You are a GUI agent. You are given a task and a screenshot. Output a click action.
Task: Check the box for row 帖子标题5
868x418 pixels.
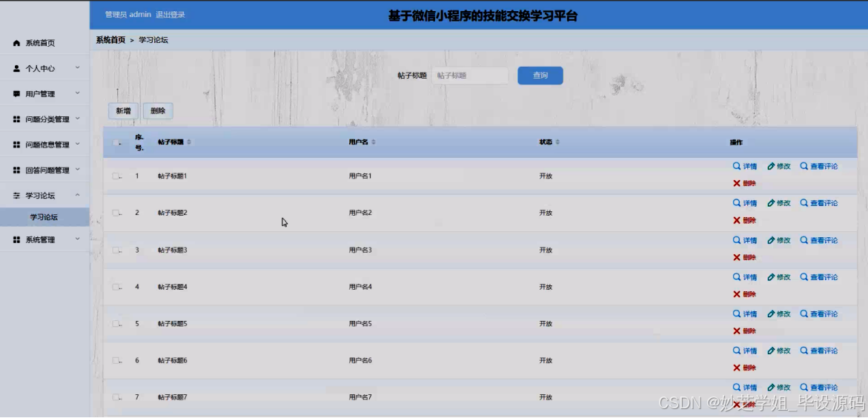[x=116, y=323]
